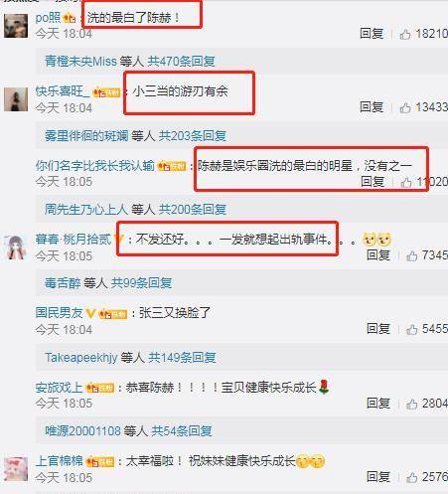448x494 pixels.
Task: Expand the 共203条回复 replies thread
Action: click(x=193, y=135)
